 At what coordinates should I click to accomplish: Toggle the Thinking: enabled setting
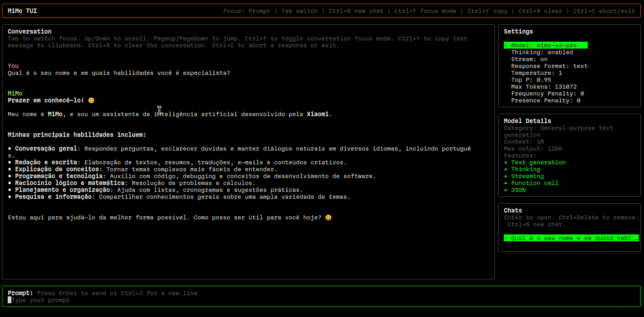[542, 52]
